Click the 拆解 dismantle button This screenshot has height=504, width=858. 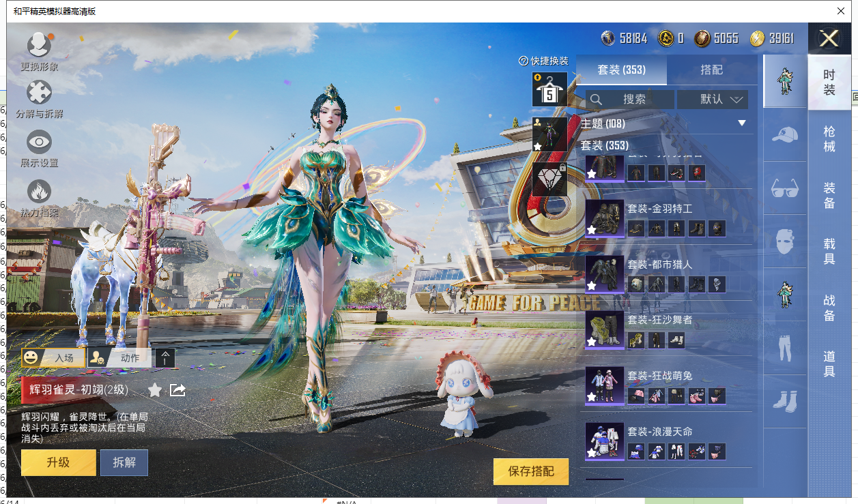tap(124, 462)
